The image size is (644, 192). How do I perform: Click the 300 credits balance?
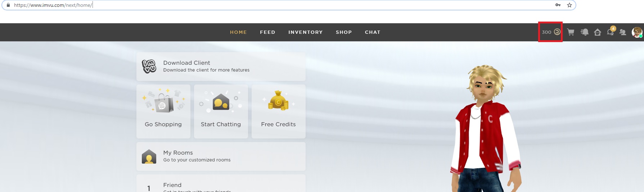(x=551, y=32)
